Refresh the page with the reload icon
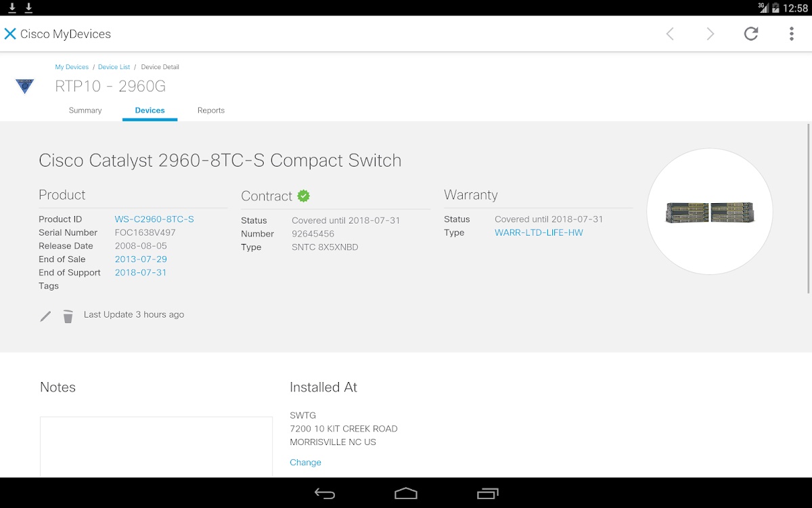 tap(751, 34)
